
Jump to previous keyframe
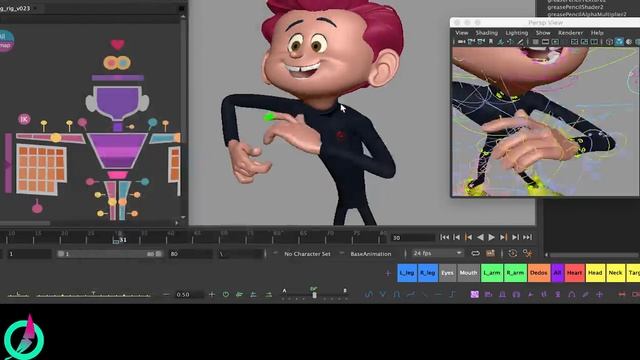pos(469,237)
